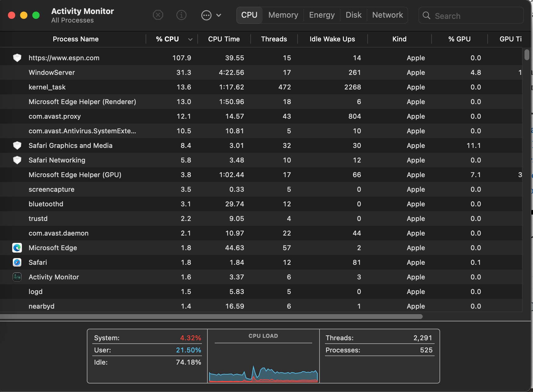
Task: Sort by Kind column header
Action: (399, 39)
